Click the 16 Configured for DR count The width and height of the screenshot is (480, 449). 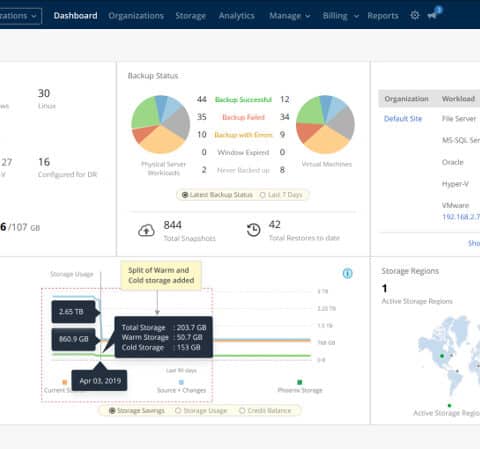[x=44, y=162]
